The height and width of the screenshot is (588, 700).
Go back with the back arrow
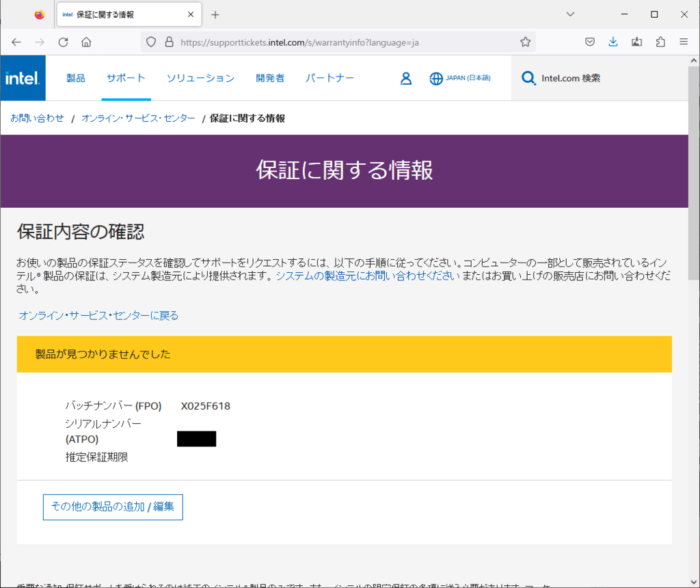[16, 42]
